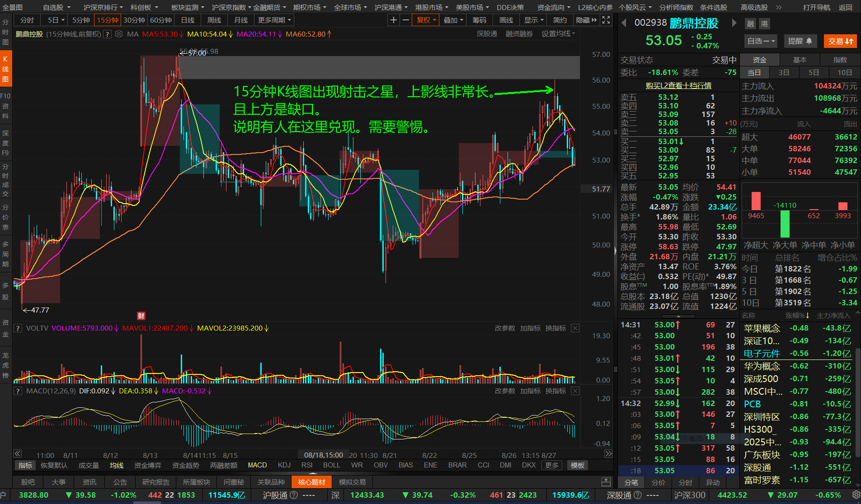Click 融资融券 link above chart

519,34
